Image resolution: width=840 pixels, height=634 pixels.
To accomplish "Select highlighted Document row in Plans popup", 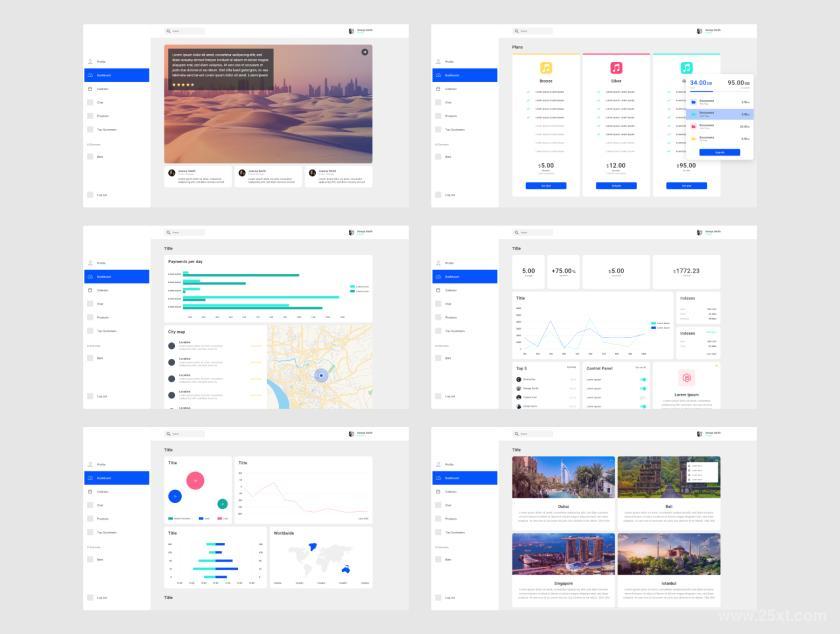I will pyautogui.click(x=720, y=114).
